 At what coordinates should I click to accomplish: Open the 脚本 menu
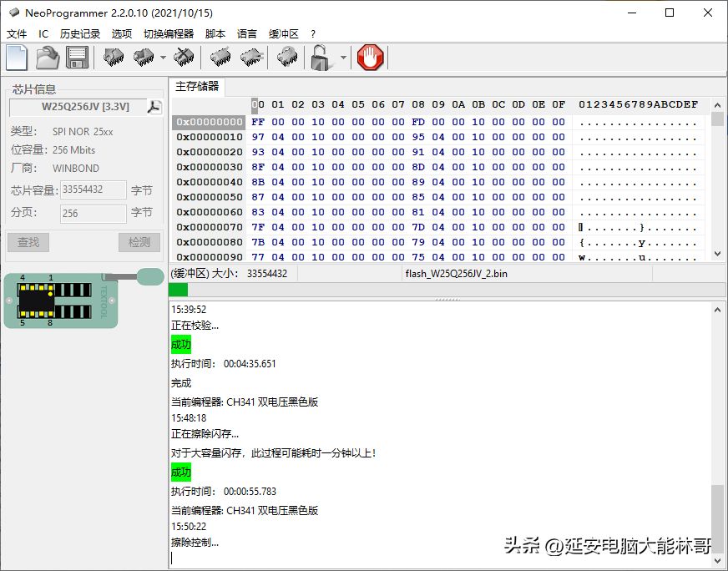[215, 34]
